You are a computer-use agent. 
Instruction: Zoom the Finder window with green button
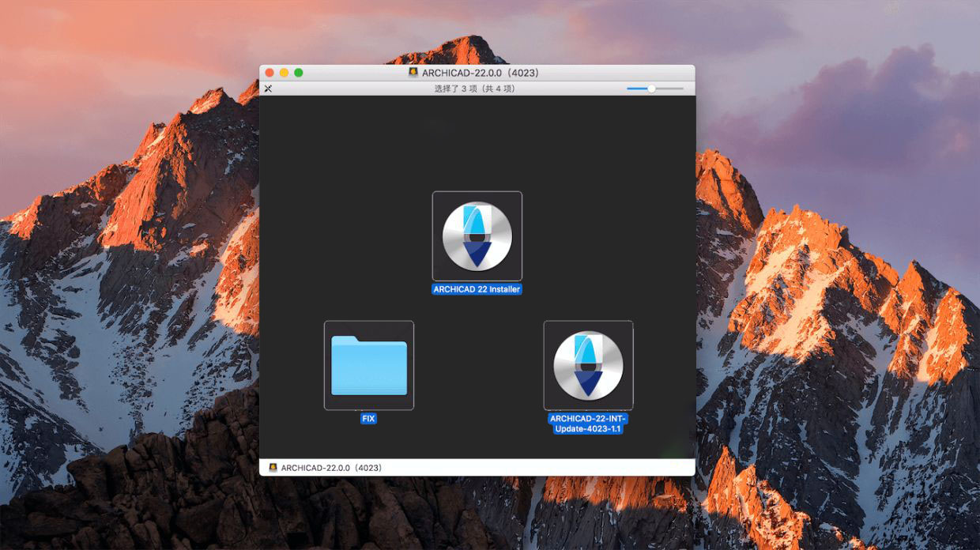point(299,73)
